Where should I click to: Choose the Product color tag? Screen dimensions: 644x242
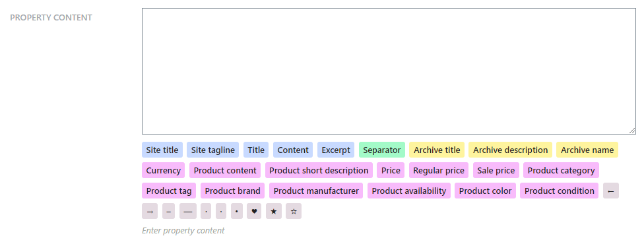(x=486, y=191)
